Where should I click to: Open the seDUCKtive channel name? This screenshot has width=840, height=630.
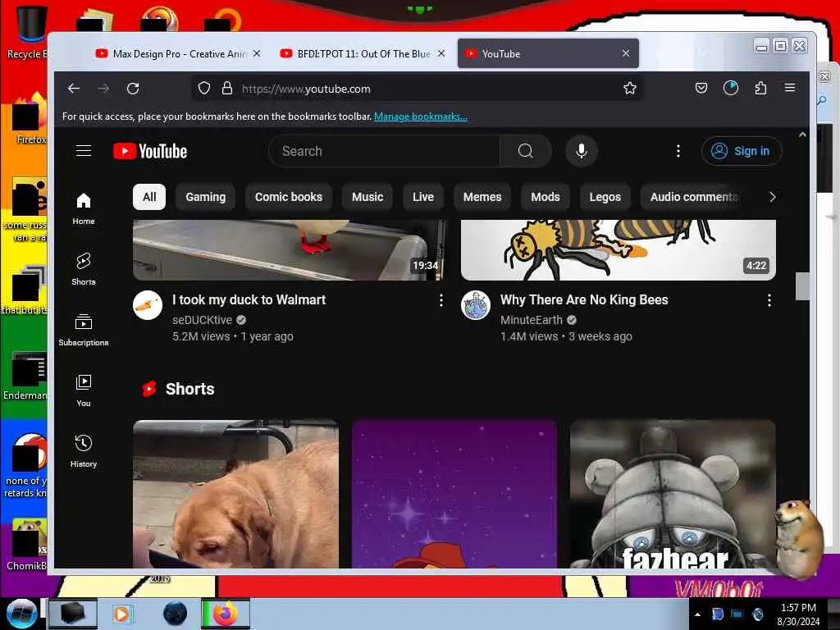[202, 320]
